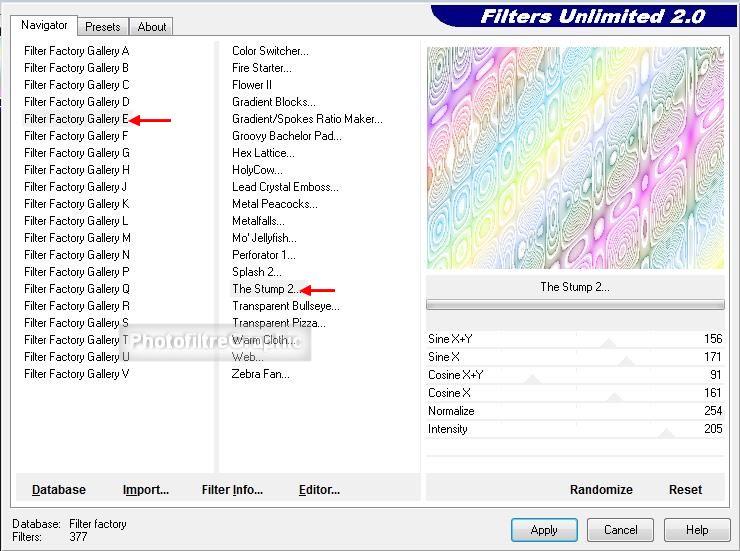
Task: Select the Navigator tab
Action: (x=45, y=25)
